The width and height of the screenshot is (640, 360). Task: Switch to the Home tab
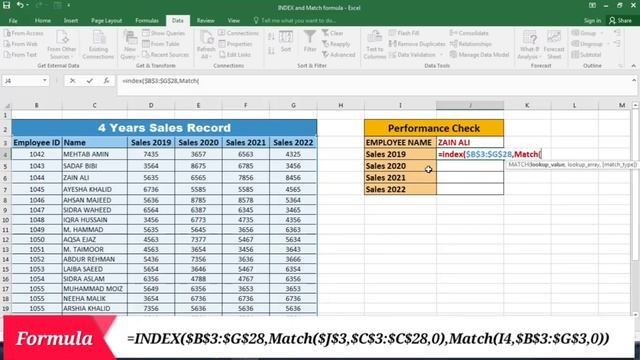[x=43, y=20]
